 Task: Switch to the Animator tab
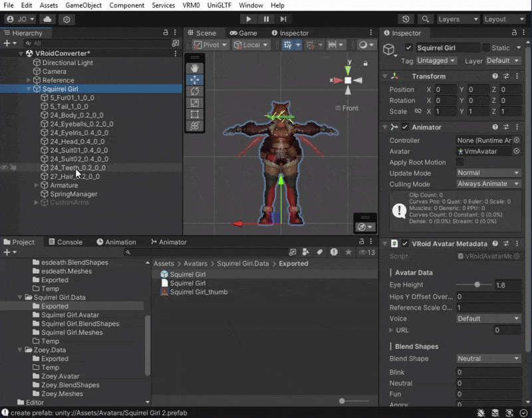tap(169, 242)
